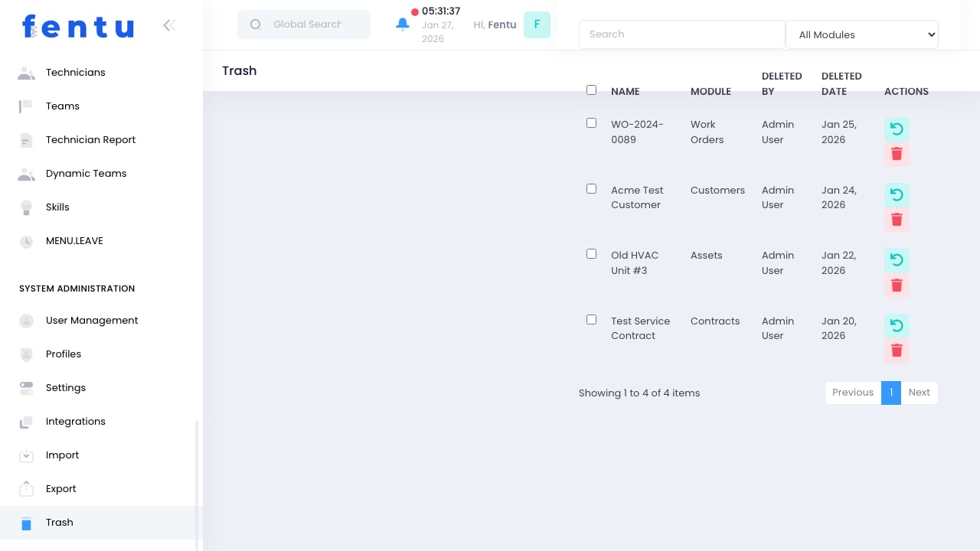This screenshot has height=551, width=980.
Task: Restore Old HVAC Unit #3
Action: coord(897,260)
